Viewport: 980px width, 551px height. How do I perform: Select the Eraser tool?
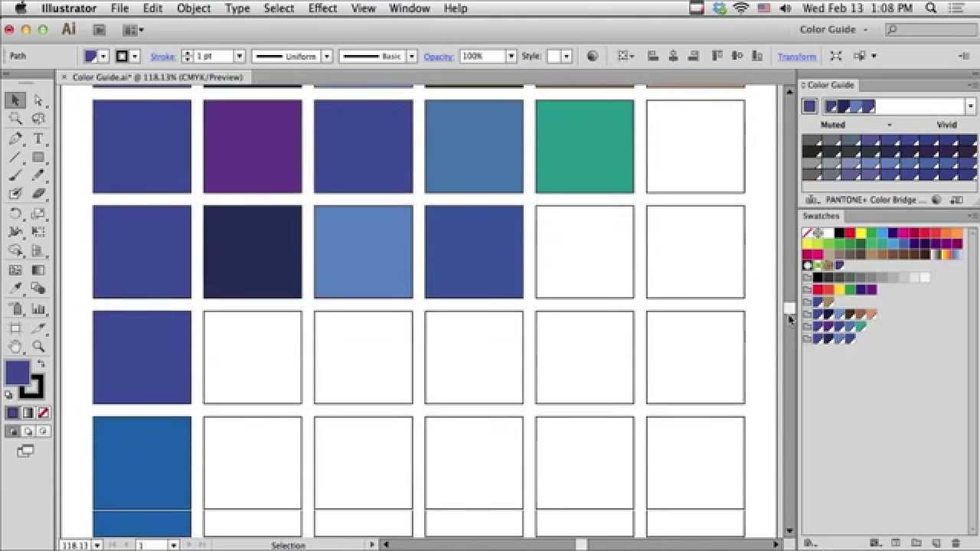(x=38, y=194)
